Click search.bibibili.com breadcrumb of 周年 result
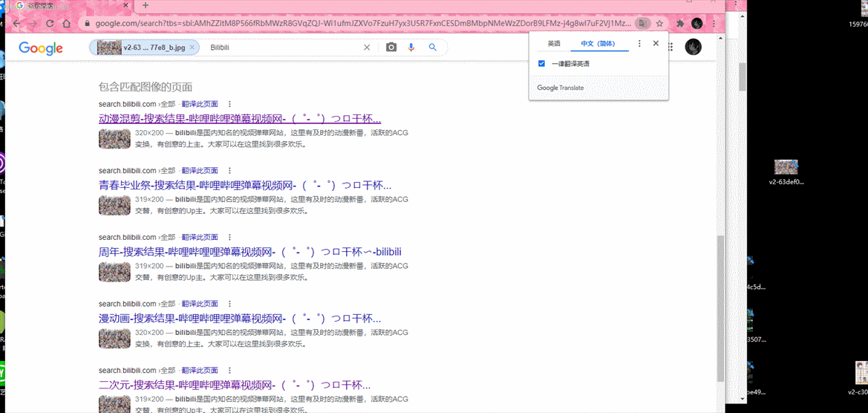The width and height of the screenshot is (868, 413). coord(127,237)
